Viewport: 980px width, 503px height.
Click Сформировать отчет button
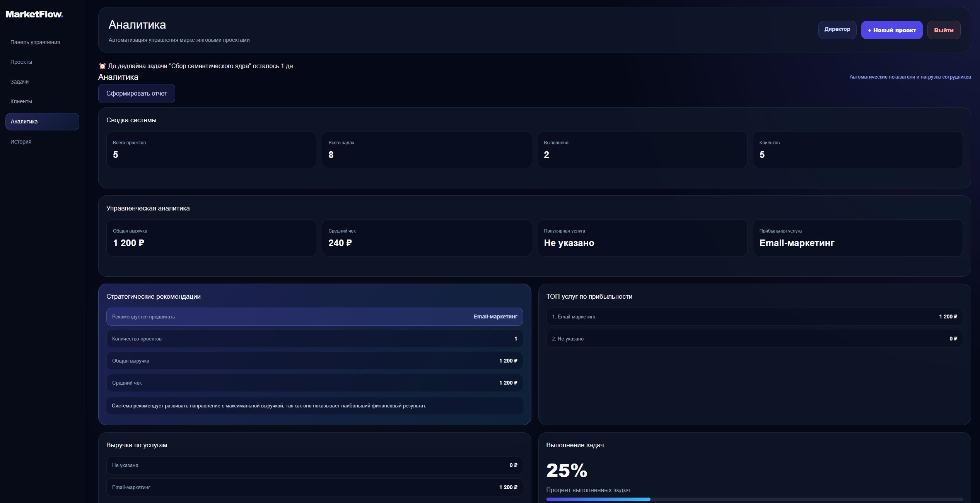tap(137, 94)
